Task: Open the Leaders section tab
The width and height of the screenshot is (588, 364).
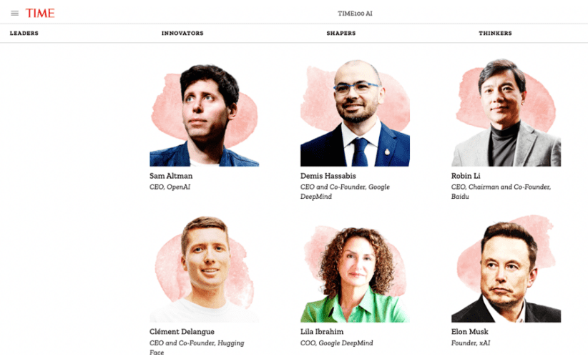Action: tap(24, 33)
